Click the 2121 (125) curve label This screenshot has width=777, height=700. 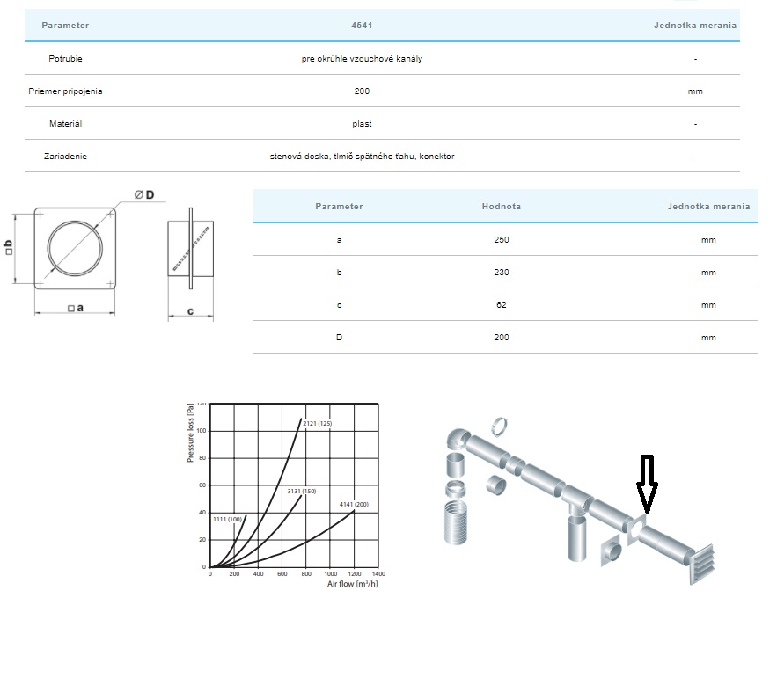tap(317, 425)
